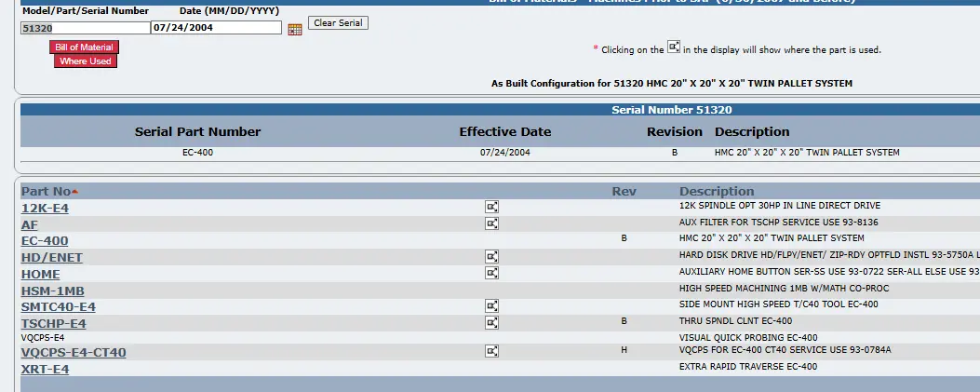This screenshot has width=980, height=392.
Task: Open the TSCHP-E4 part link
Action: coord(54,323)
